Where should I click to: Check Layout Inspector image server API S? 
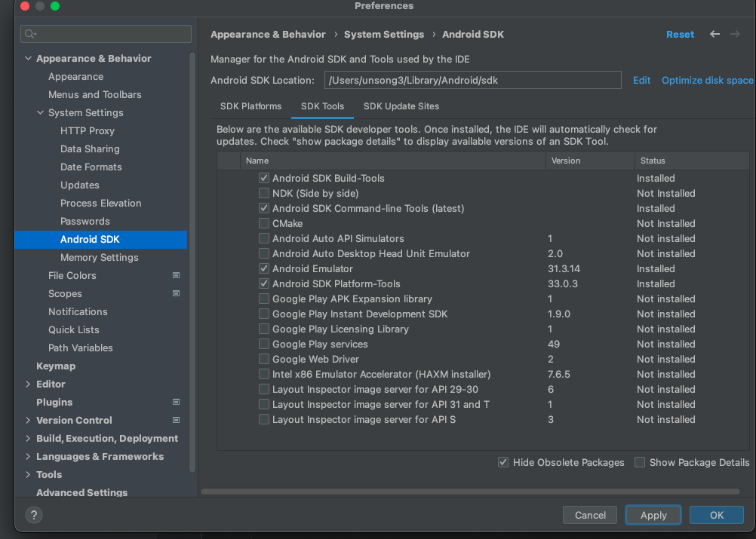264,419
